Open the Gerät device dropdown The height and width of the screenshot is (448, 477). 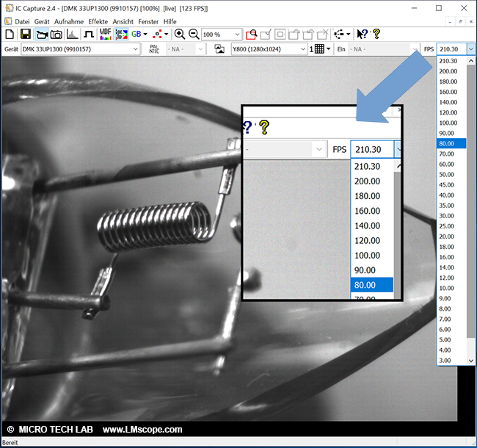point(135,49)
